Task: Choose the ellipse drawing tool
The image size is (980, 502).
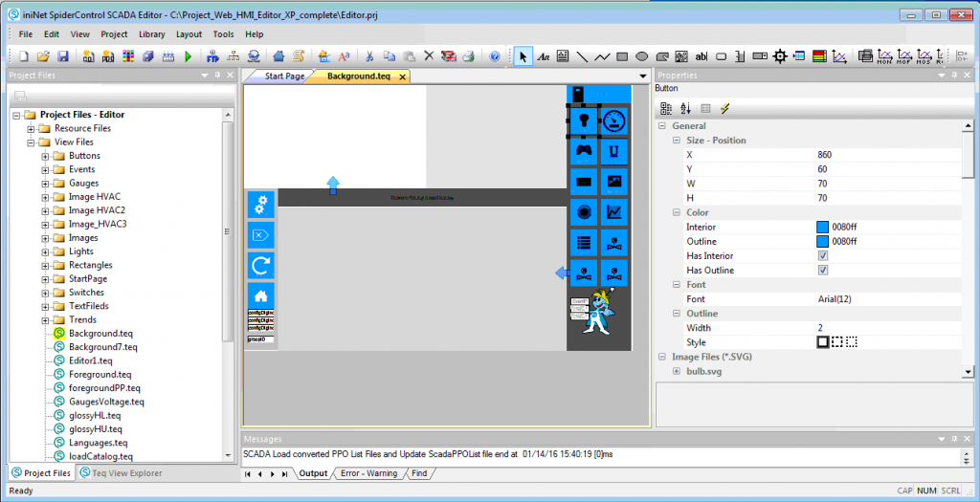Action: click(642, 56)
